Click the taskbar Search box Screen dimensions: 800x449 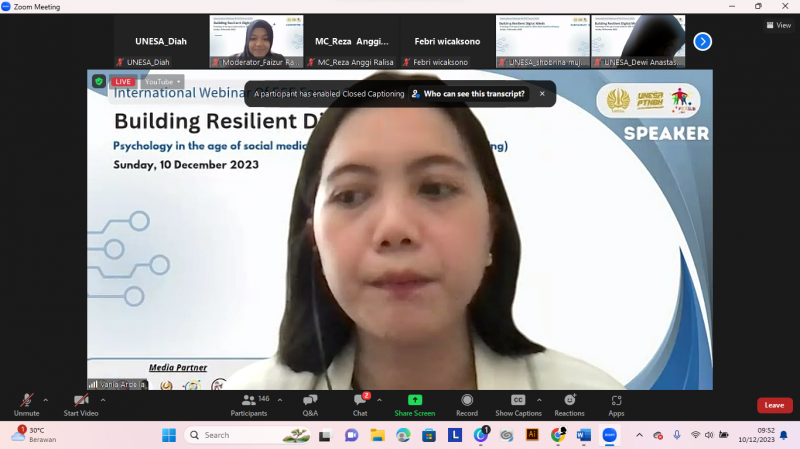pos(247,435)
